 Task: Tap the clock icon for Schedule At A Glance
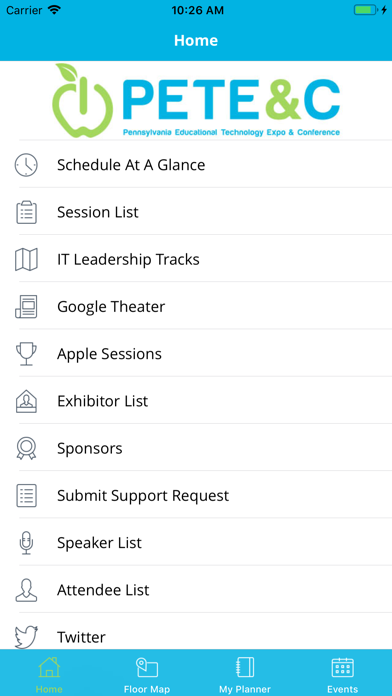(x=26, y=165)
